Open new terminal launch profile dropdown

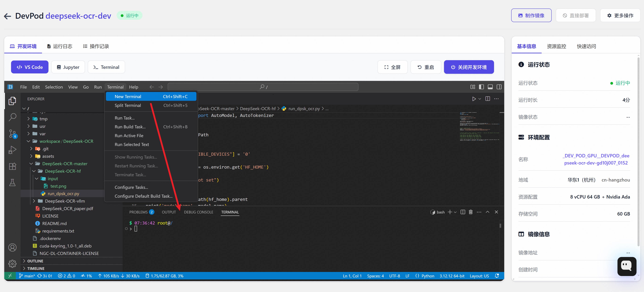coord(455,212)
